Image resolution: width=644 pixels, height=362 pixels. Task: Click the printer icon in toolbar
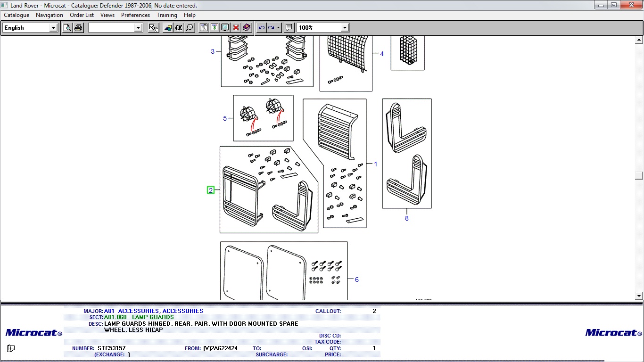point(78,28)
